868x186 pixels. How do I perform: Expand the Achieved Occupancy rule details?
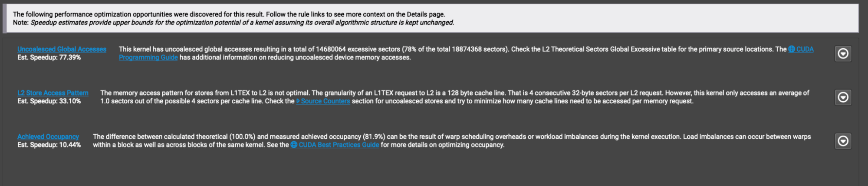point(843,141)
